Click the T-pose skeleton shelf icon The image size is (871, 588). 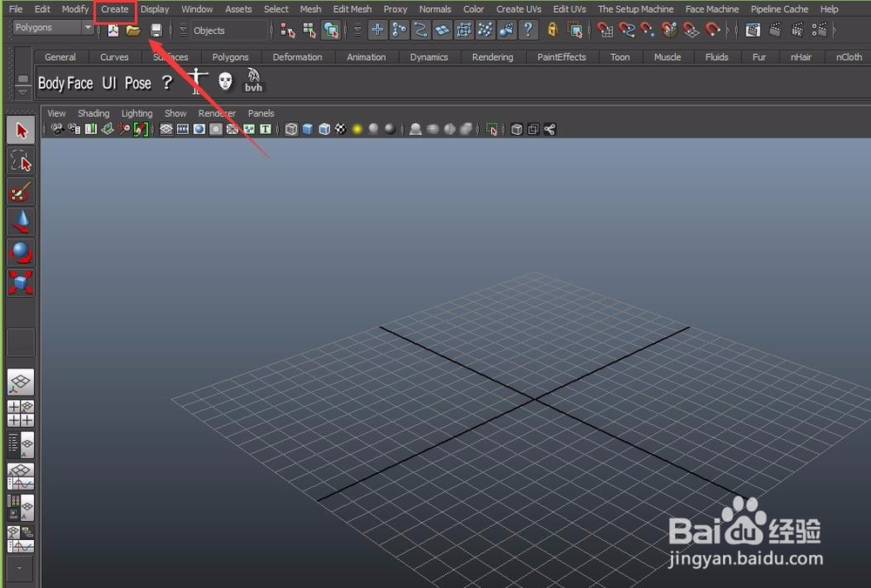pyautogui.click(x=197, y=81)
